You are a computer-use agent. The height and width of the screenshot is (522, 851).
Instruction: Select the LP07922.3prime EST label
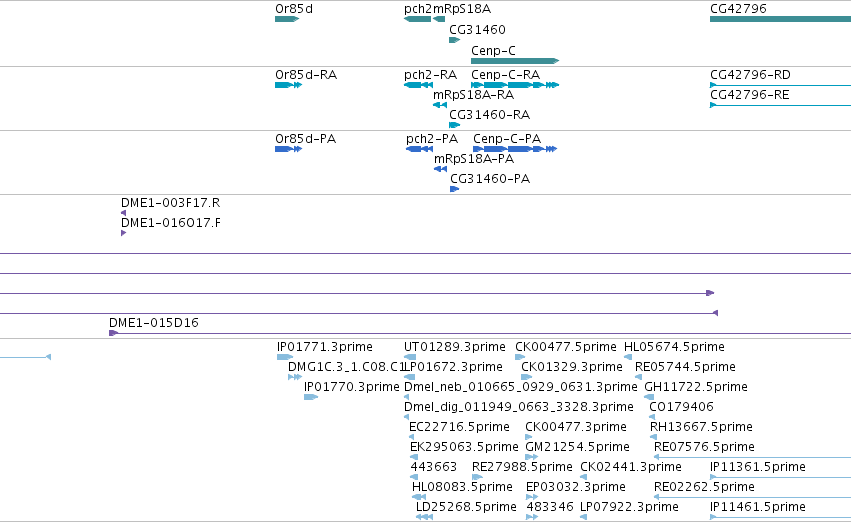[630, 507]
